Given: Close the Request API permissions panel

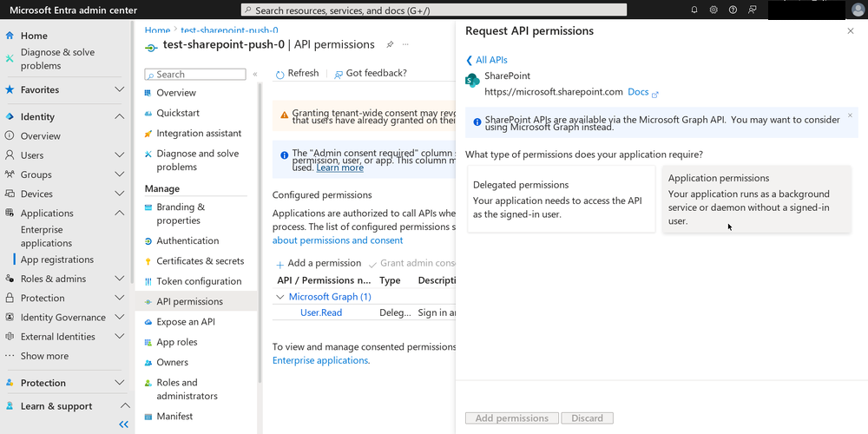Looking at the screenshot, I should [x=851, y=31].
